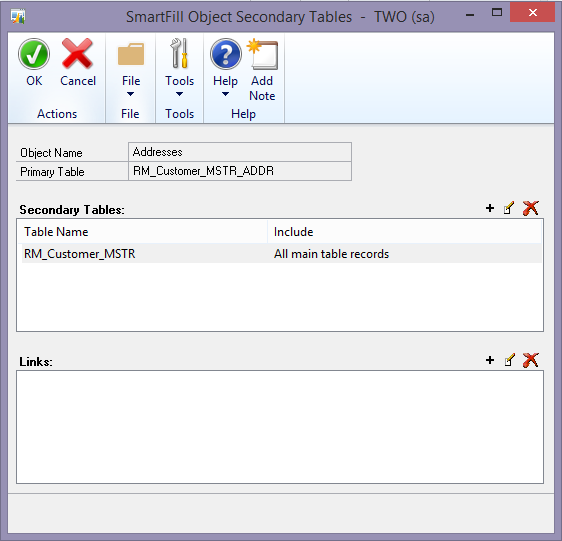Viewport: 562px width, 541px height.
Task: Click the Object Name Addresses field
Action: coord(240,152)
